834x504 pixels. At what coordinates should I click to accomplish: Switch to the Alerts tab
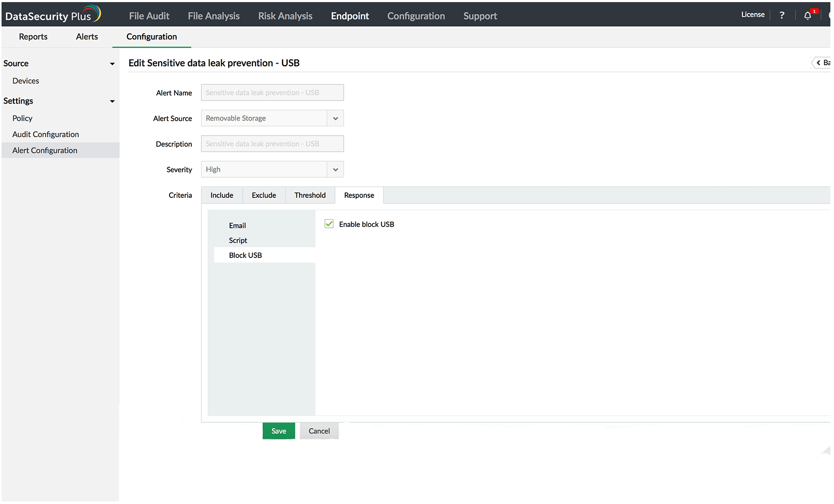coord(87,37)
